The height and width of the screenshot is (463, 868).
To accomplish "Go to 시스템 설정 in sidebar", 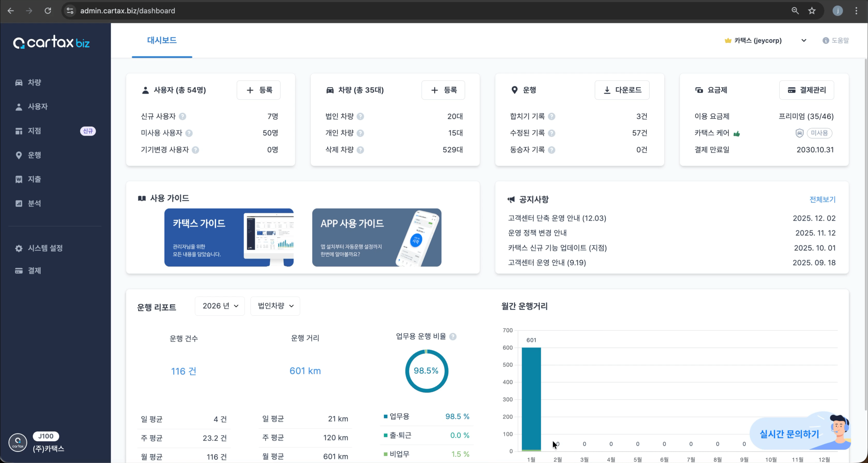I will click(x=45, y=248).
